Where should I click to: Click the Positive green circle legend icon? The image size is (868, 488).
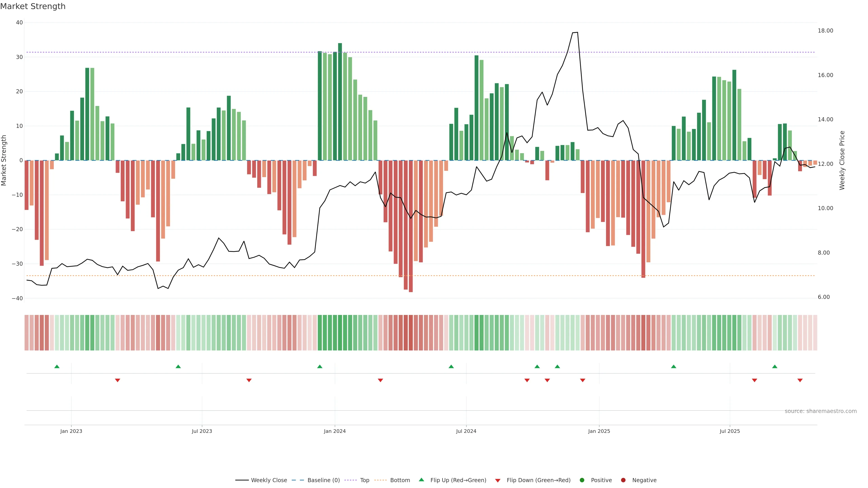click(x=582, y=480)
